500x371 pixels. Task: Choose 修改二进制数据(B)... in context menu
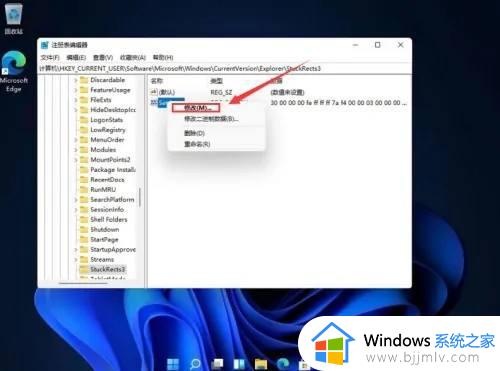coord(211,119)
